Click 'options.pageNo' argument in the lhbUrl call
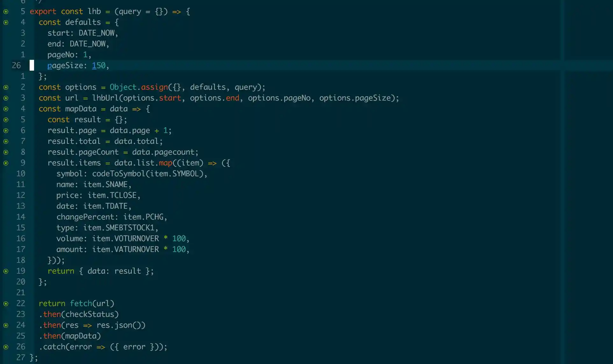The image size is (613, 364). click(279, 98)
